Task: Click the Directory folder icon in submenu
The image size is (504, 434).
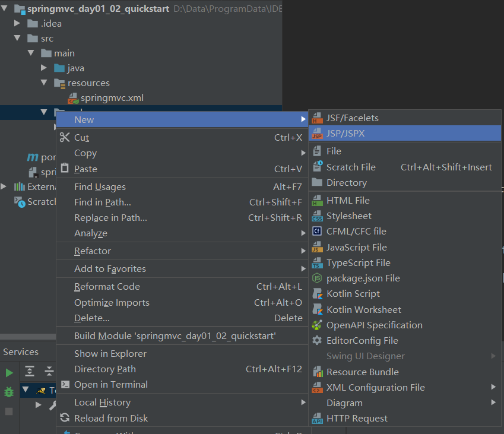Action: click(x=317, y=182)
